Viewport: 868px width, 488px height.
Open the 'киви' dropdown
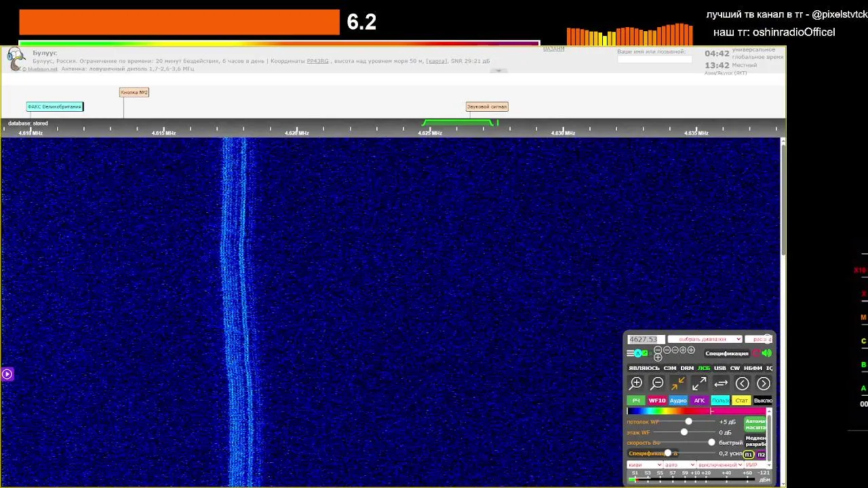(644, 465)
